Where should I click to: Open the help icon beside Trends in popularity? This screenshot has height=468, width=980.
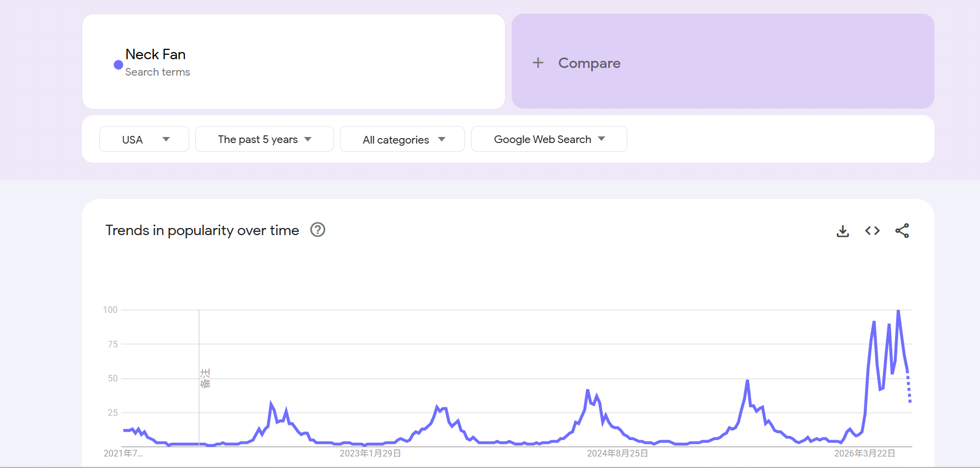pos(318,230)
